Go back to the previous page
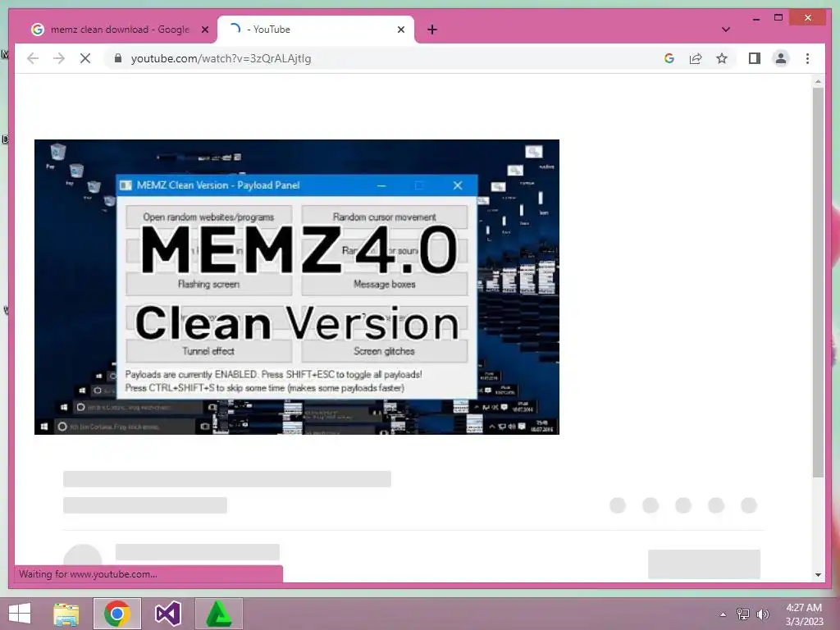The image size is (840, 630). [x=33, y=58]
